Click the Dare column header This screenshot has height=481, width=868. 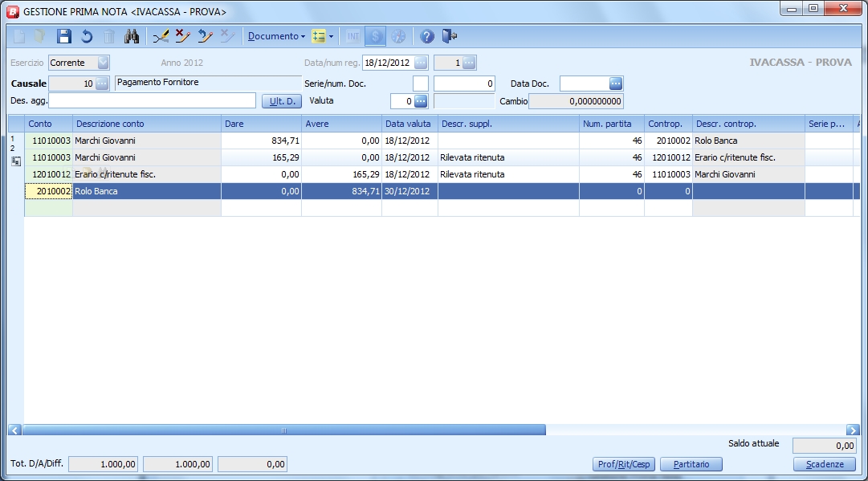pos(261,124)
